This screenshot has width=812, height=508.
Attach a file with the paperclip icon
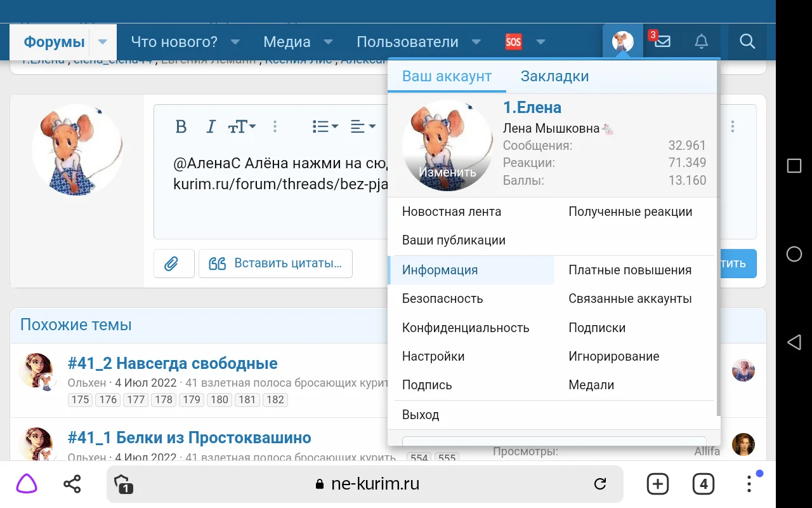point(173,263)
